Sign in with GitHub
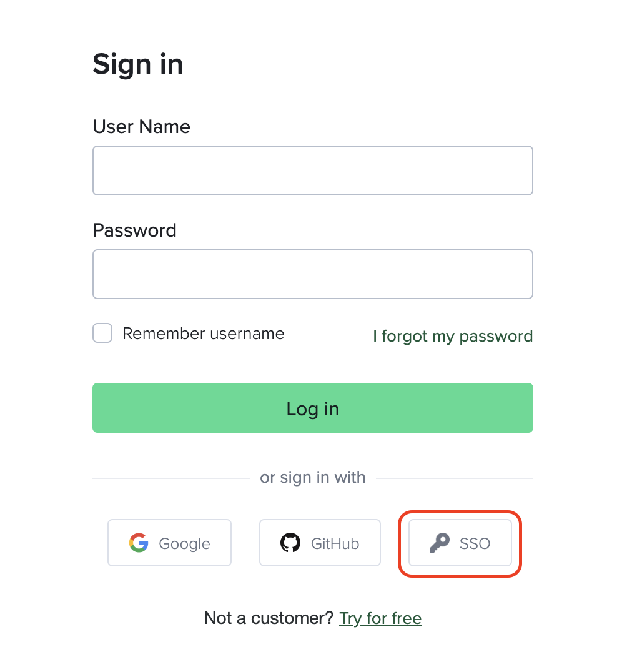 click(x=320, y=543)
